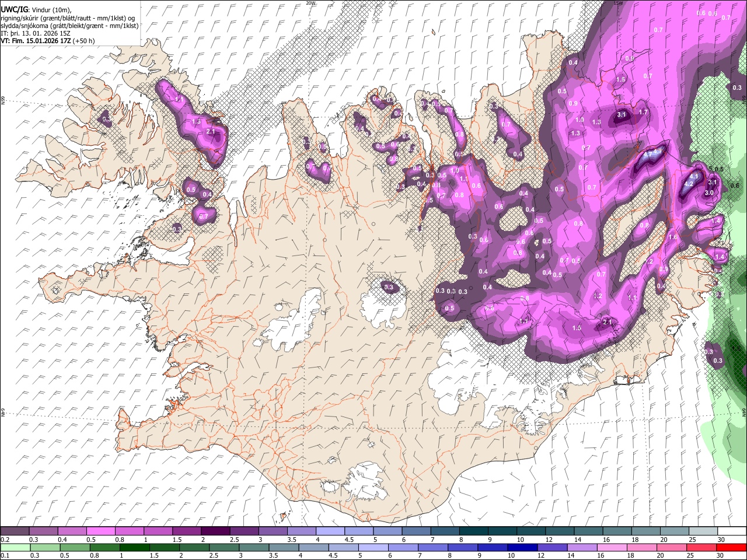Click the 'slydda/snjókoma (grátt/bleikt/grænt' legend line
Image resolution: width=747 pixels, height=560 pixels.
69,26
